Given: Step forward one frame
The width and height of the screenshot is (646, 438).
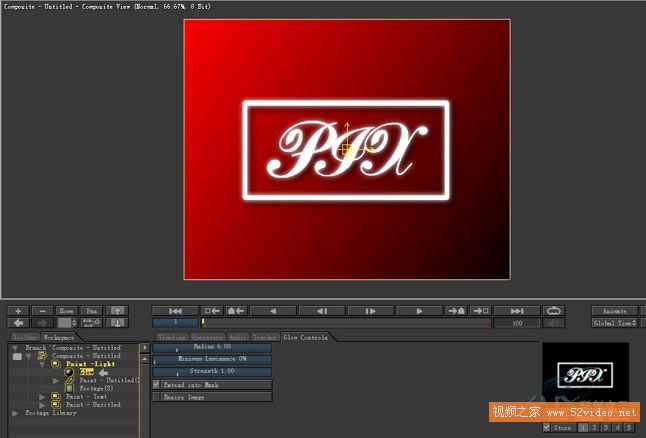Looking at the screenshot, I should [370, 311].
